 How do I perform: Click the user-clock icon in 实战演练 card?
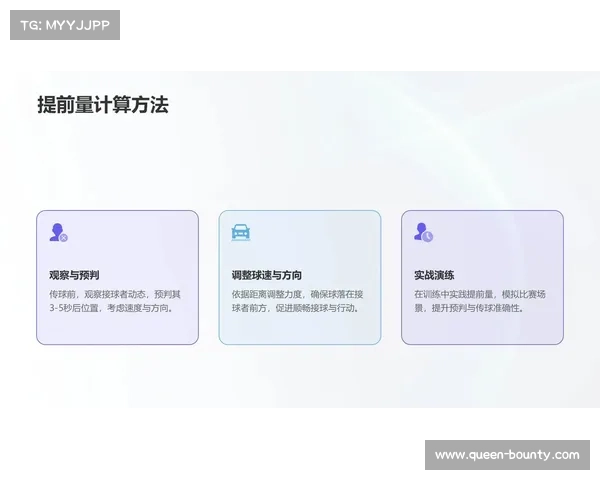(423, 232)
